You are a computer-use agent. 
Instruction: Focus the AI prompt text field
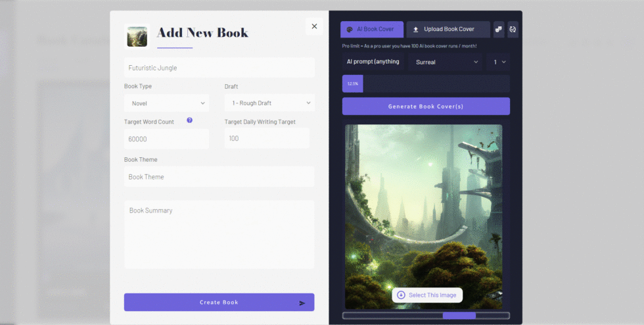(x=373, y=62)
